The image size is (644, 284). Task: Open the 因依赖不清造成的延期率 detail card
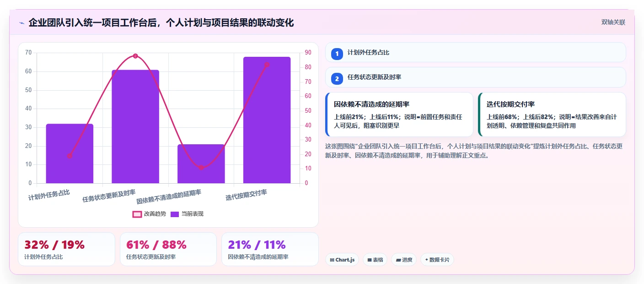tap(399, 115)
